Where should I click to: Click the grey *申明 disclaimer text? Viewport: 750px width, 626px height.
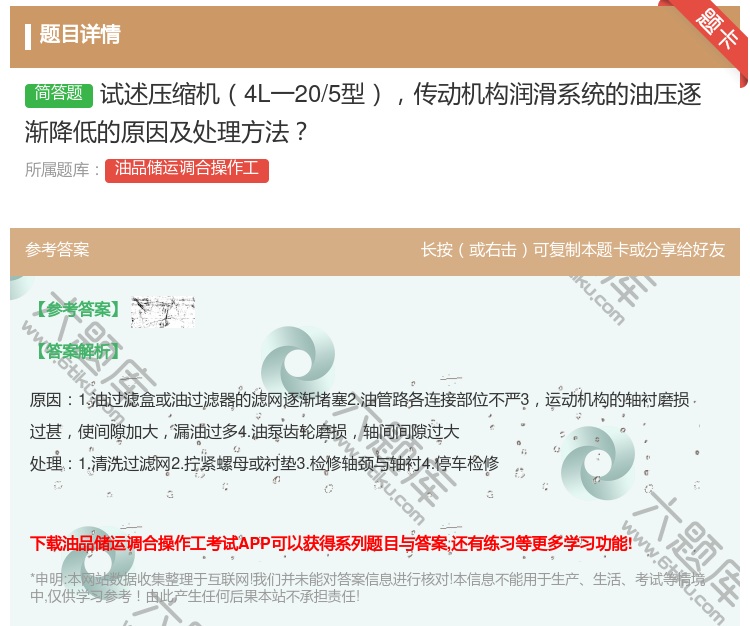click(367, 588)
